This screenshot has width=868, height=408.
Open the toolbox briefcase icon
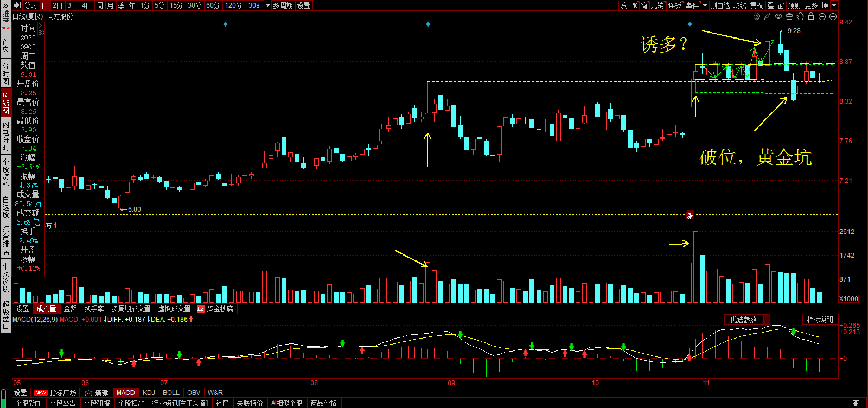(789, 16)
